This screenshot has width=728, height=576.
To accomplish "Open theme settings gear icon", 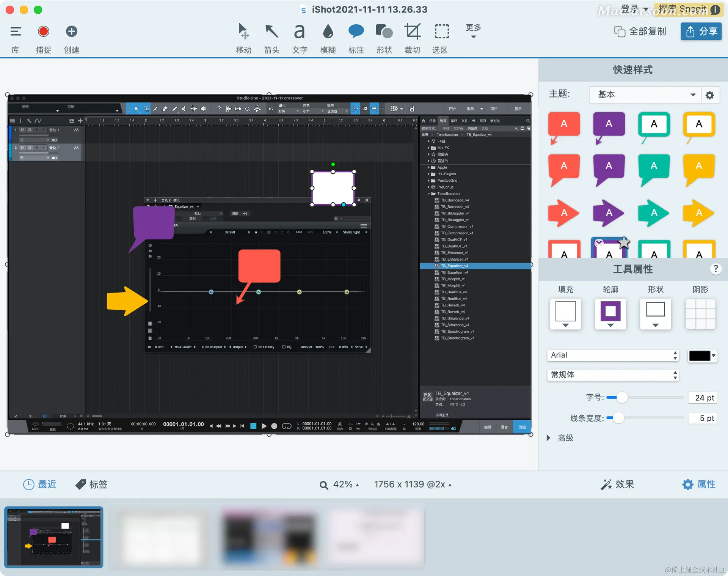I will [x=710, y=95].
